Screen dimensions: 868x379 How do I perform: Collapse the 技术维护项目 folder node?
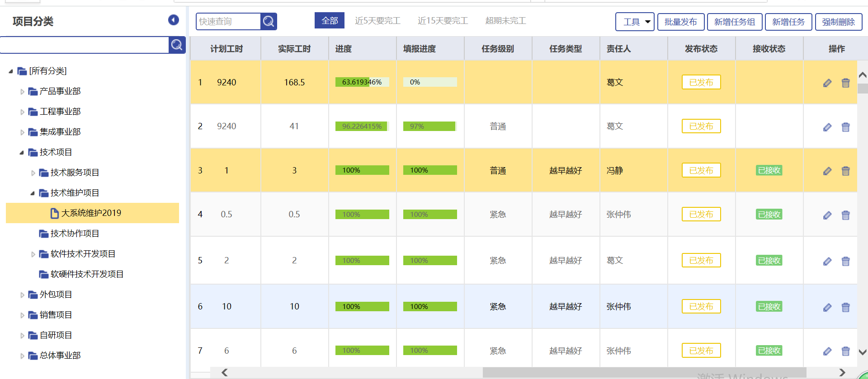point(33,193)
